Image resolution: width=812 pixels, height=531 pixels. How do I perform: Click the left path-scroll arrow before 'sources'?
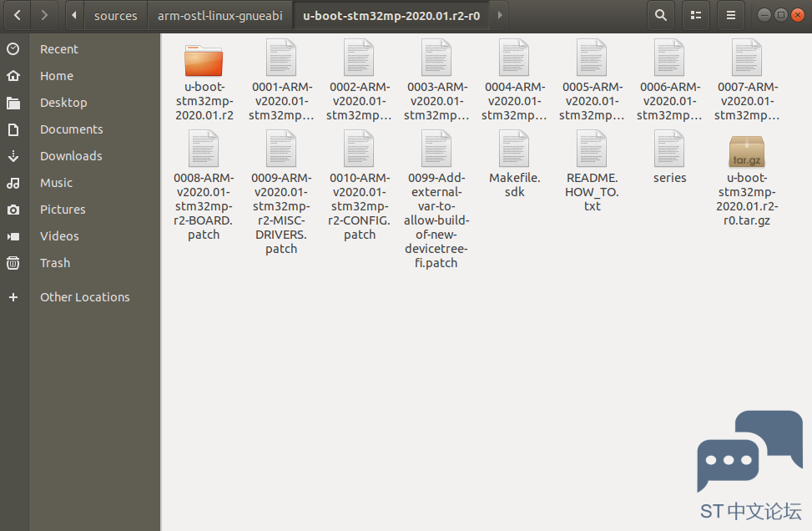(x=74, y=16)
